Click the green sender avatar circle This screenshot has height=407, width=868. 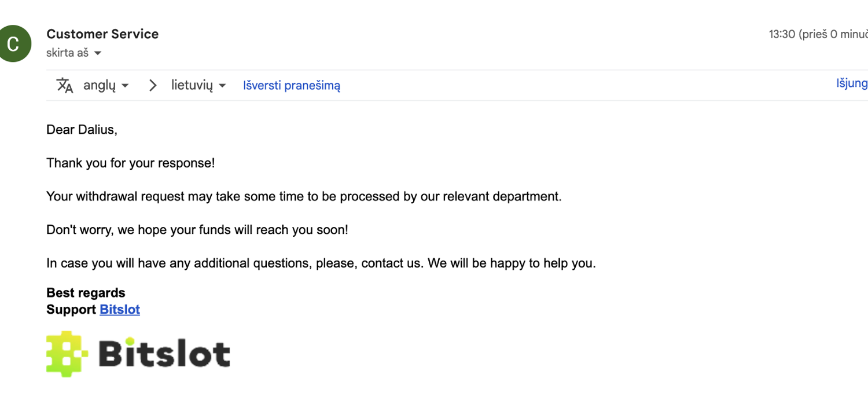pyautogui.click(x=13, y=43)
